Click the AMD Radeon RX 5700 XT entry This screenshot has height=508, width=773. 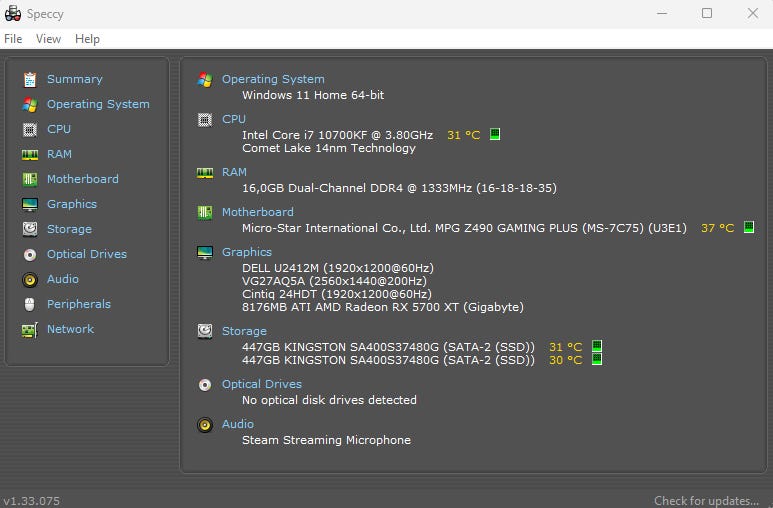(383, 307)
